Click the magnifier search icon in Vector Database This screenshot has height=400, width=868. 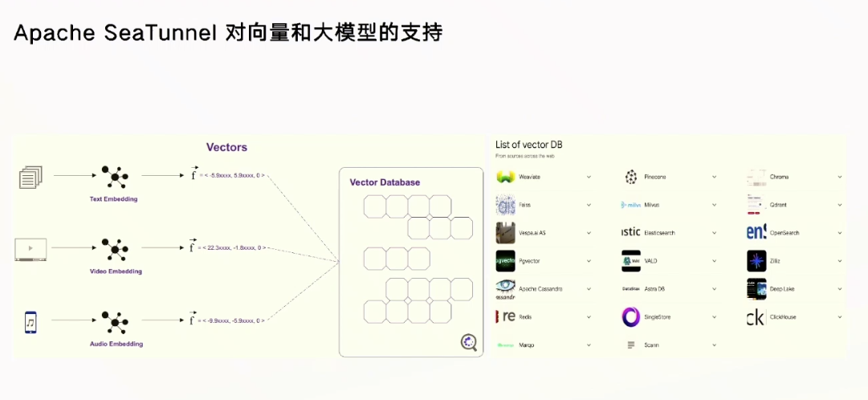(x=469, y=342)
